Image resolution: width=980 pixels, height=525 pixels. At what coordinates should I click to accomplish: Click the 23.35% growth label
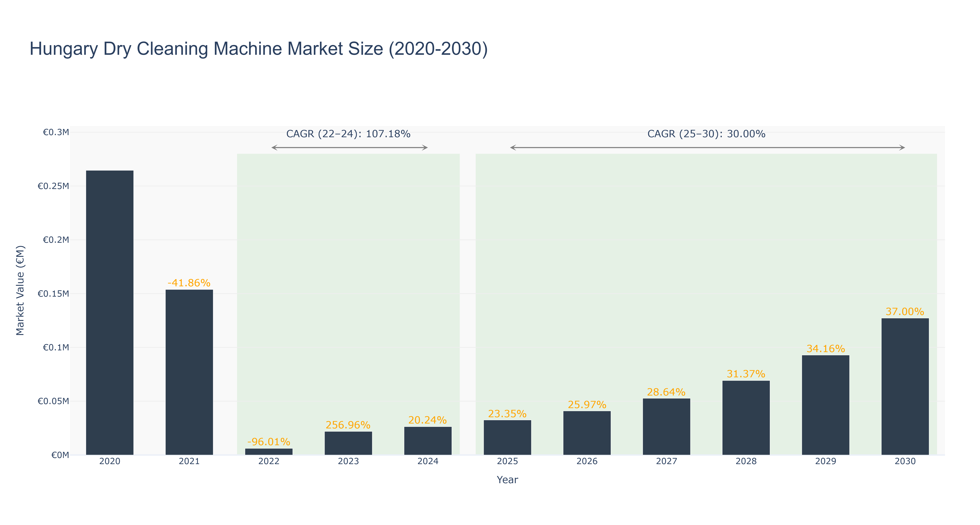pyautogui.click(x=507, y=414)
